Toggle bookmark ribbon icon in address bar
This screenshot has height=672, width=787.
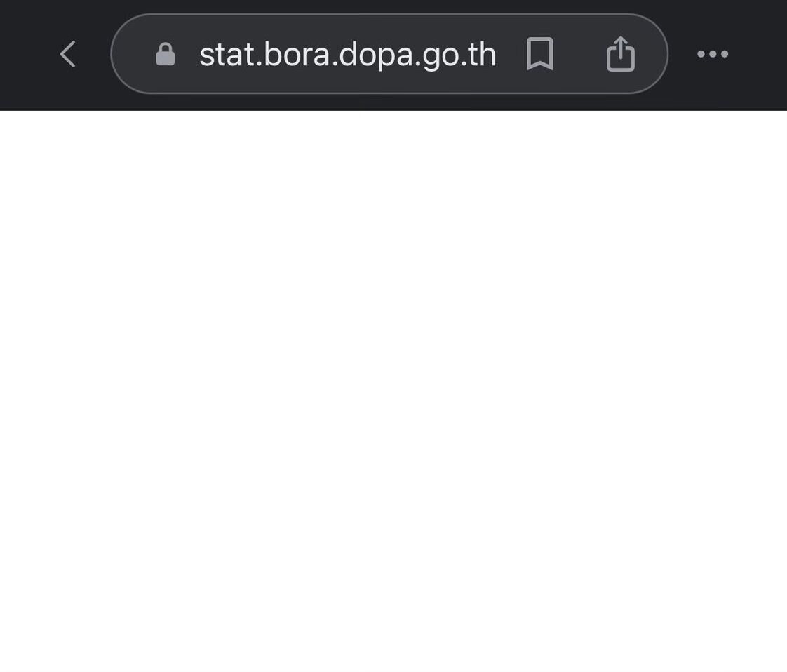(x=539, y=54)
